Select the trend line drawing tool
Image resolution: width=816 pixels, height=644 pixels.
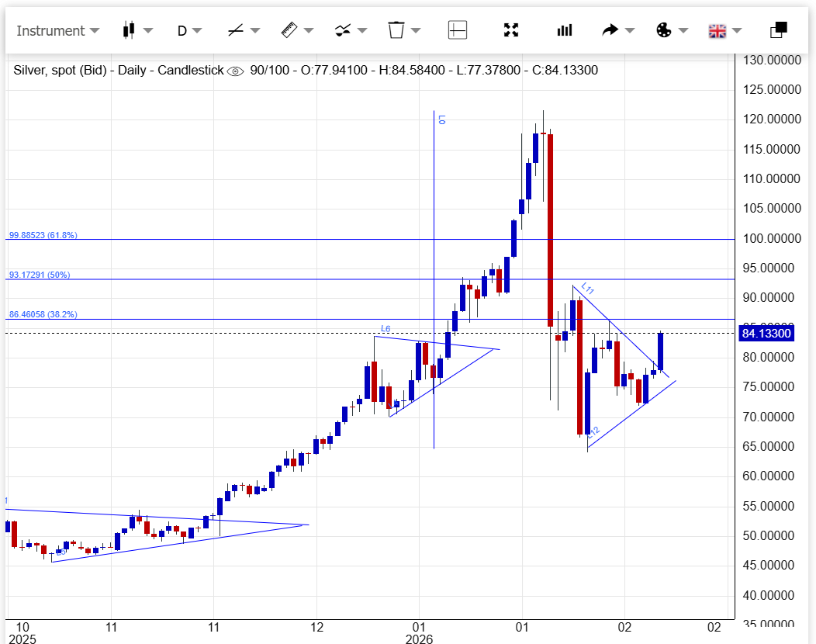236,30
